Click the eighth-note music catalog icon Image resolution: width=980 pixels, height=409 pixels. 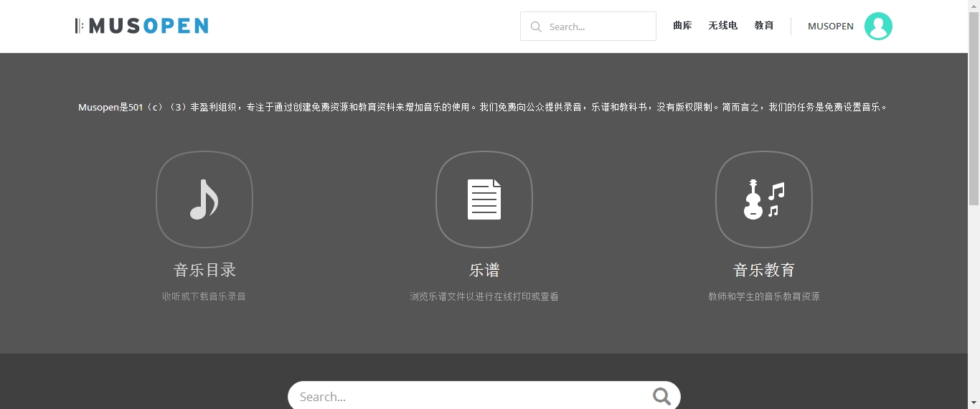tap(204, 199)
